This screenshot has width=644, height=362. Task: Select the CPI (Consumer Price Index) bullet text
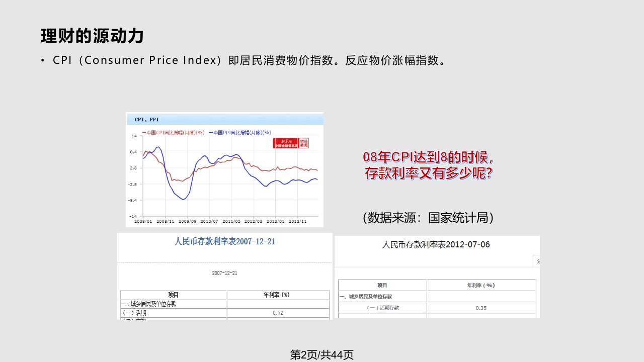point(249,61)
